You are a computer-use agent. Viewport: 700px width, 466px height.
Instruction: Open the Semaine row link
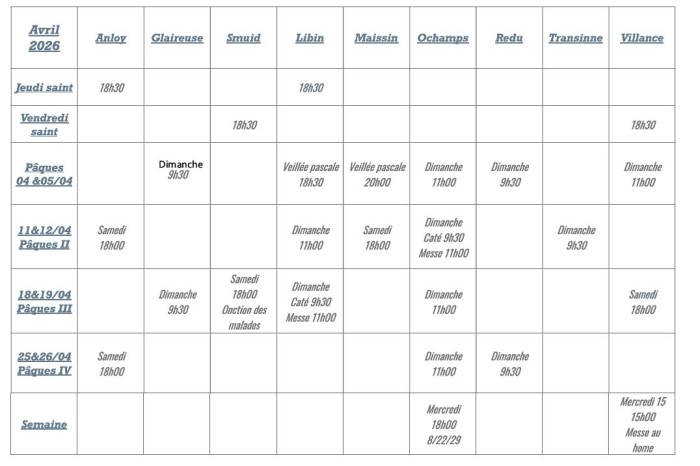(43, 424)
